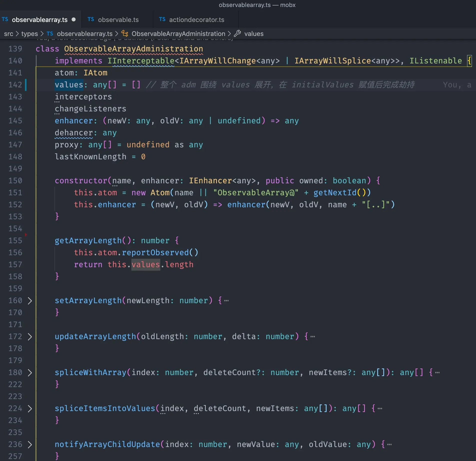The width and height of the screenshot is (476, 461).
Task: Click notifyArrayChildUpdate method name
Action: coord(107,445)
